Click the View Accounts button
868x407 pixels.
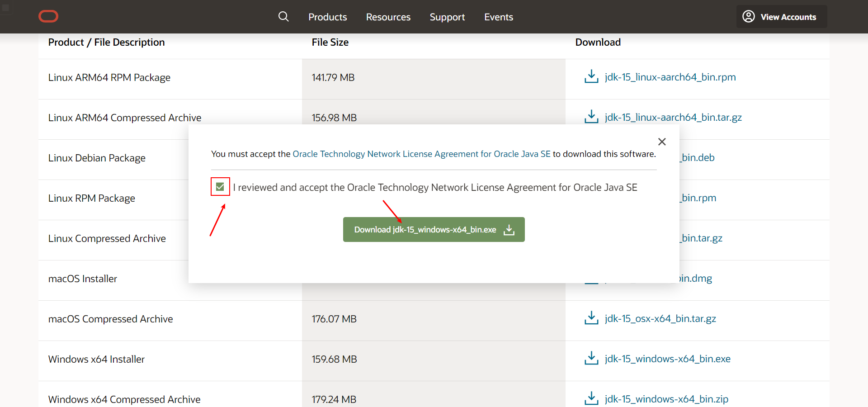coord(782,17)
